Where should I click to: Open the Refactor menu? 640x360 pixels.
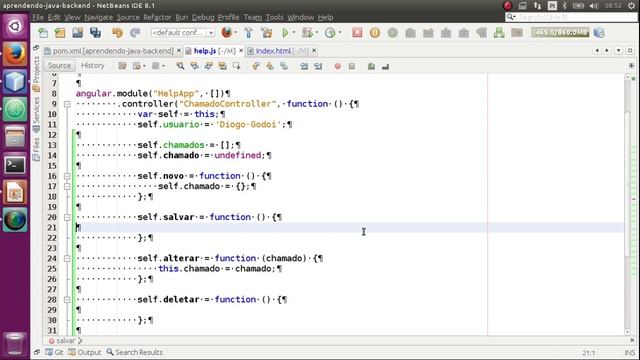click(157, 17)
